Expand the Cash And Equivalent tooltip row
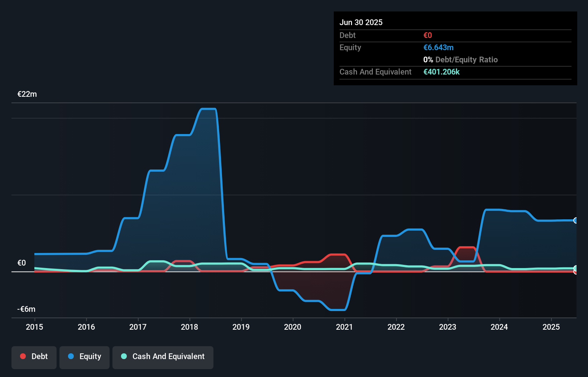The image size is (588, 377). [x=375, y=72]
